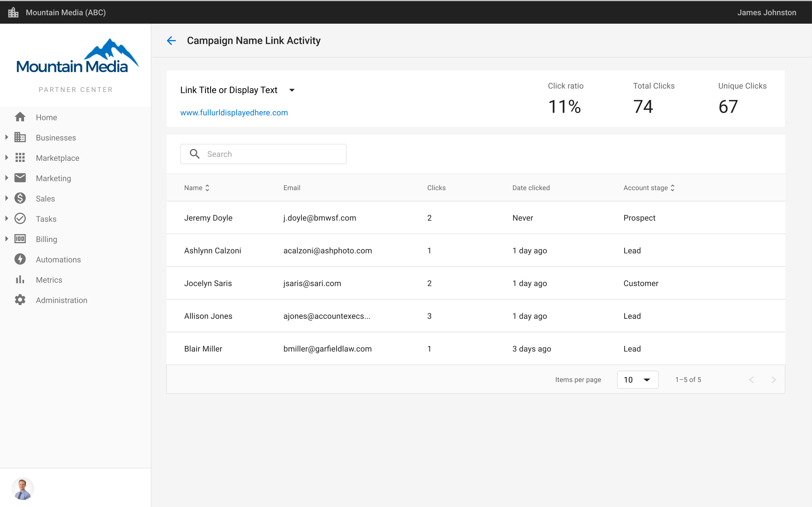The height and width of the screenshot is (507, 812).
Task: Click the magnifier icon in search box
Action: click(x=195, y=154)
